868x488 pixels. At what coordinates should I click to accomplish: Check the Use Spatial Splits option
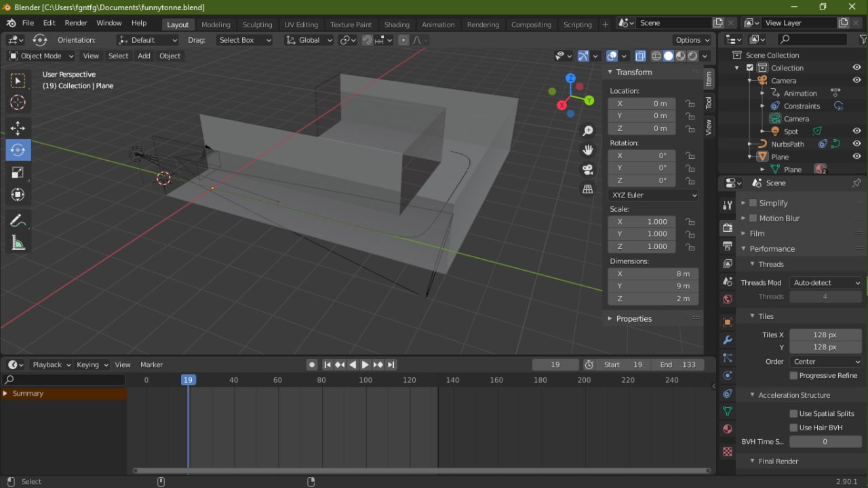(793, 413)
